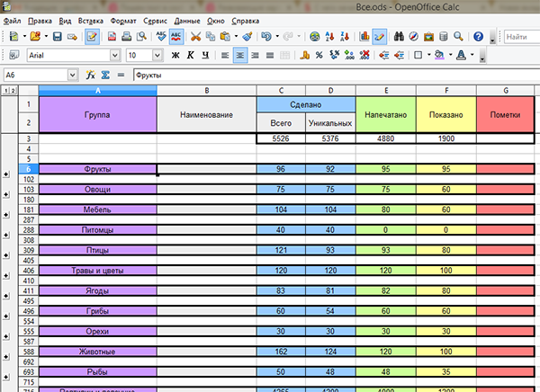Click the Export as PDF icon
This screenshot has width=540, height=392.
(112, 37)
